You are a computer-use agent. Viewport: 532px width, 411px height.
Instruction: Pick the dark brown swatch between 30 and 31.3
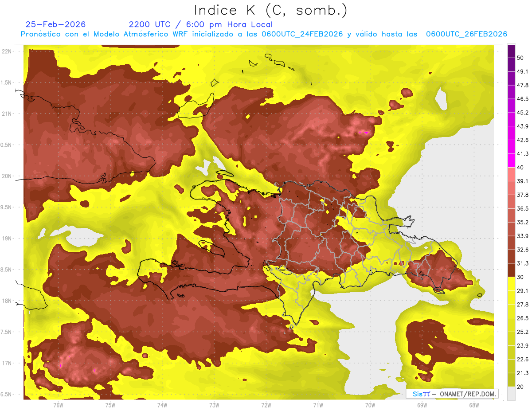[511, 270]
